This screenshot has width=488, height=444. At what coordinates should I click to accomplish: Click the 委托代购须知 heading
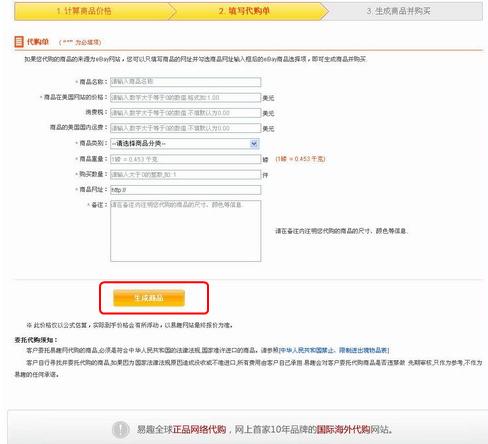tap(36, 340)
